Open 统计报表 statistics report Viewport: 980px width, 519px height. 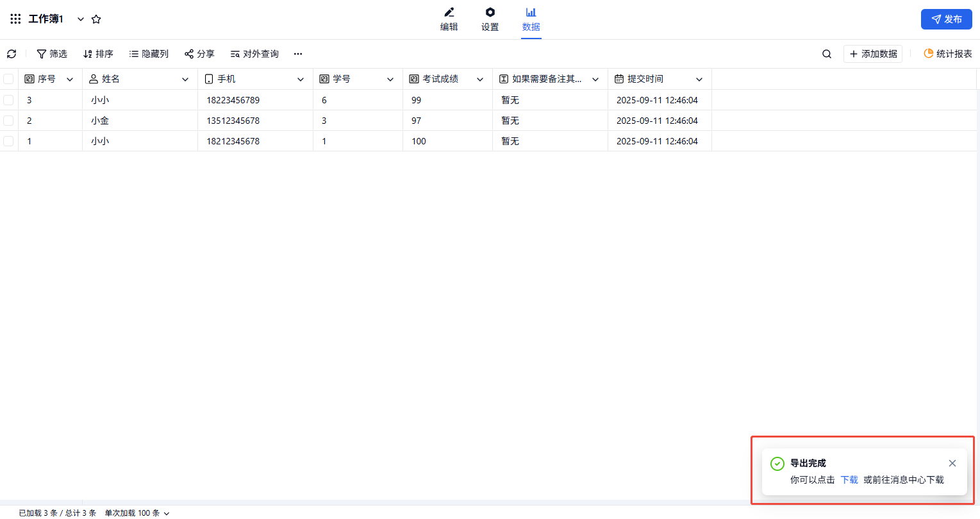tap(947, 54)
